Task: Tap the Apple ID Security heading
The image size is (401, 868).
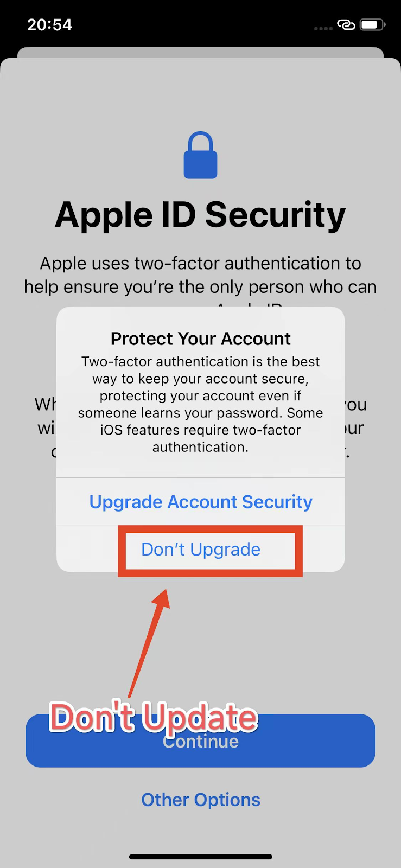Action: click(x=200, y=215)
